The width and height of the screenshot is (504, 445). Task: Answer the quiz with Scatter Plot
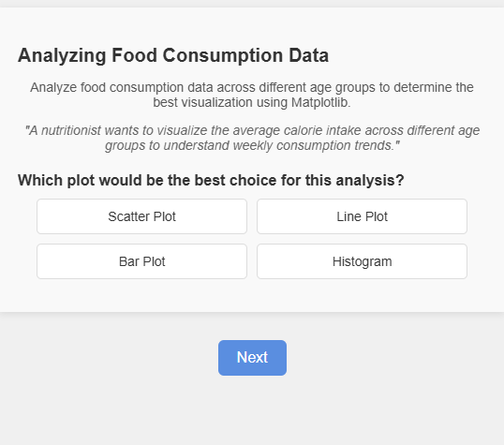coord(141,216)
